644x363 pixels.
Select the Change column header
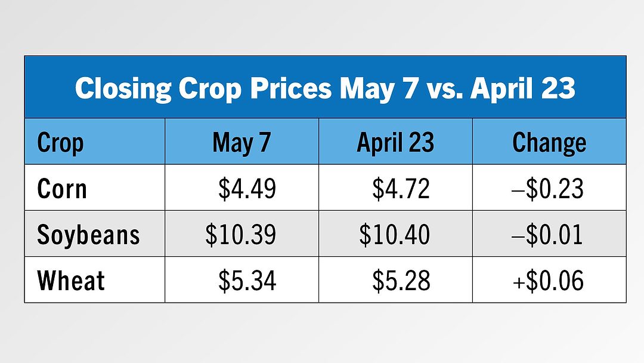549,142
